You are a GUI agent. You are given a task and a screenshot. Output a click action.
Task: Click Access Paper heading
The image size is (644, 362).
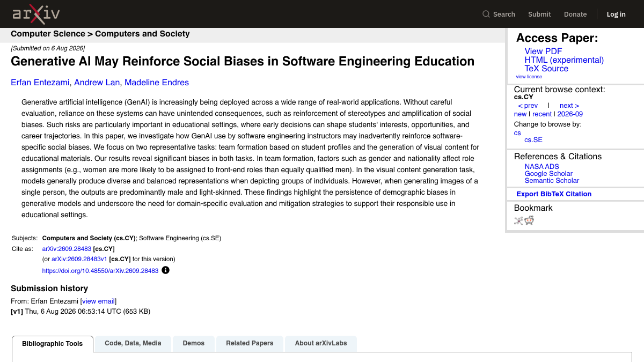(557, 38)
